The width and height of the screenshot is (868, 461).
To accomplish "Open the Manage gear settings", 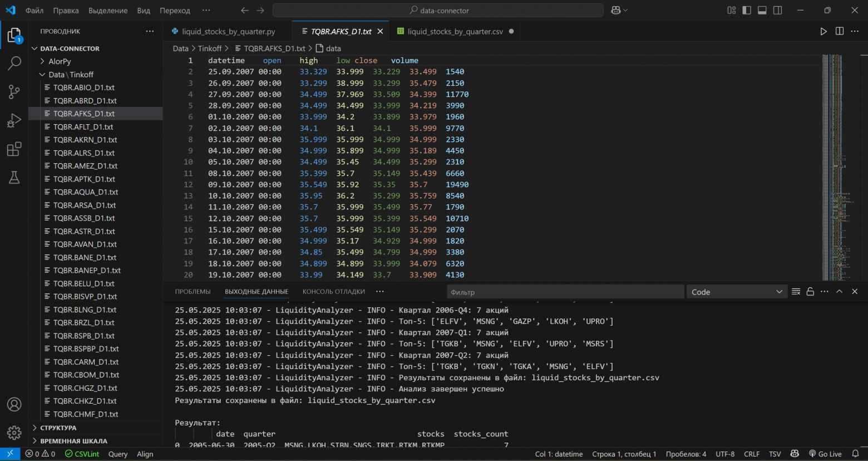I will click(14, 433).
